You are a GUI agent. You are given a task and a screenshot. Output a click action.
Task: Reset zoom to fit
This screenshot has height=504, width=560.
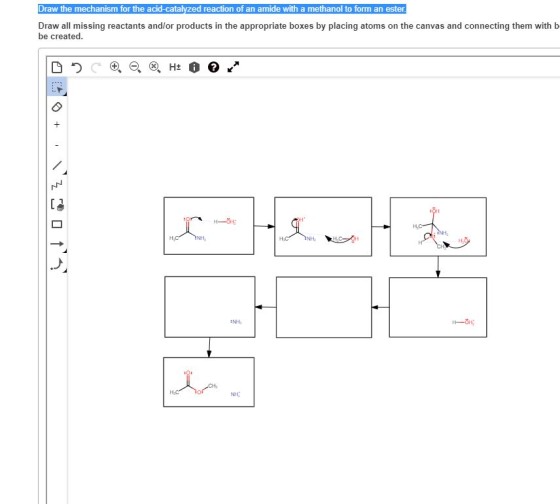pos(154,67)
